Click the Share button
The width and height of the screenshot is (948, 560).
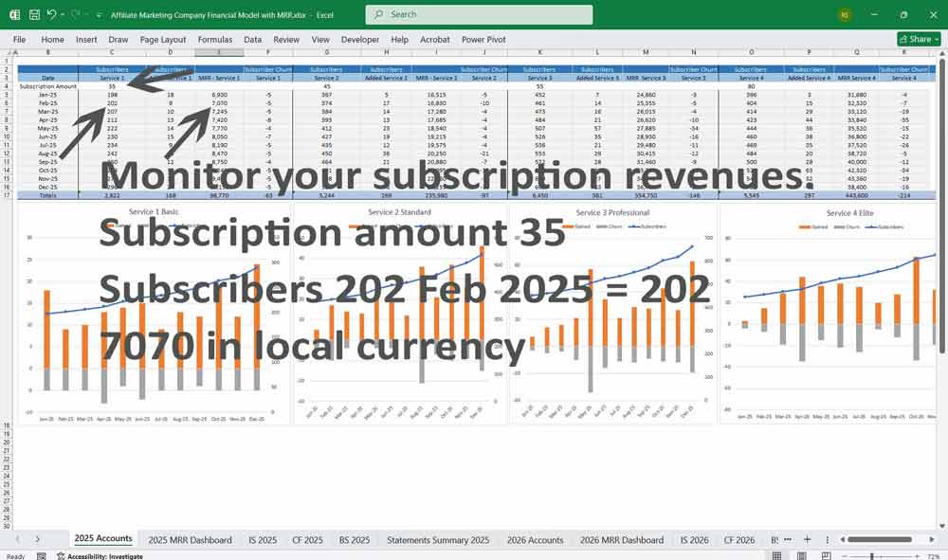click(x=915, y=39)
